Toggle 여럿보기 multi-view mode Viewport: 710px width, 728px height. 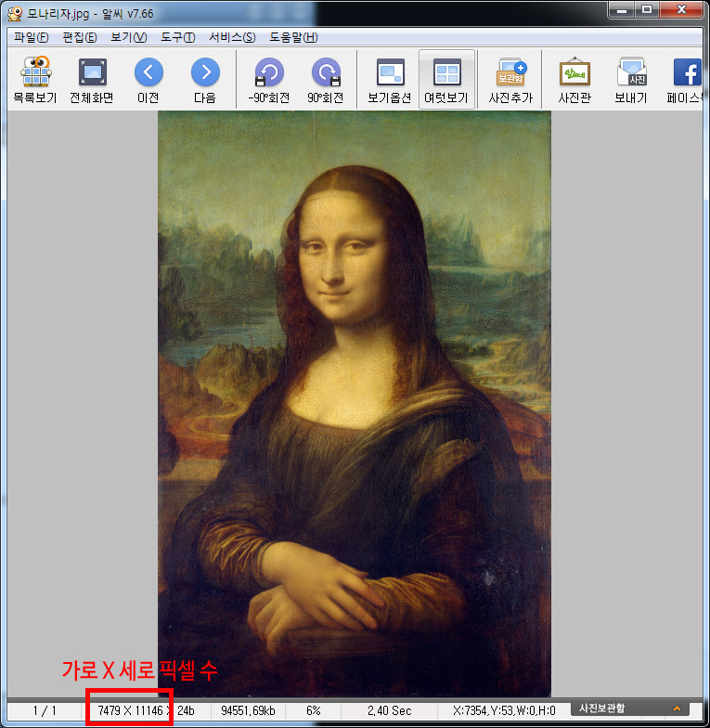click(x=446, y=80)
